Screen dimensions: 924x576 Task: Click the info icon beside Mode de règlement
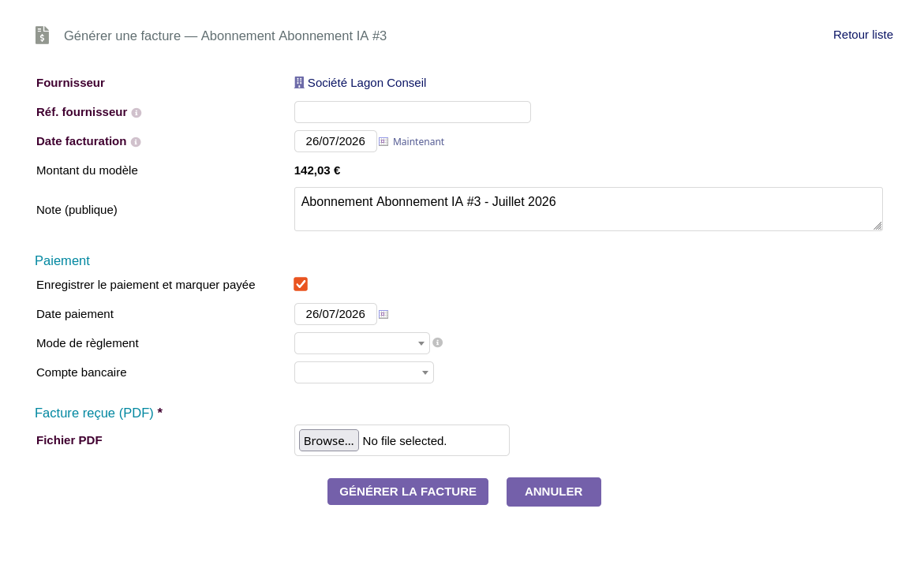tap(437, 342)
